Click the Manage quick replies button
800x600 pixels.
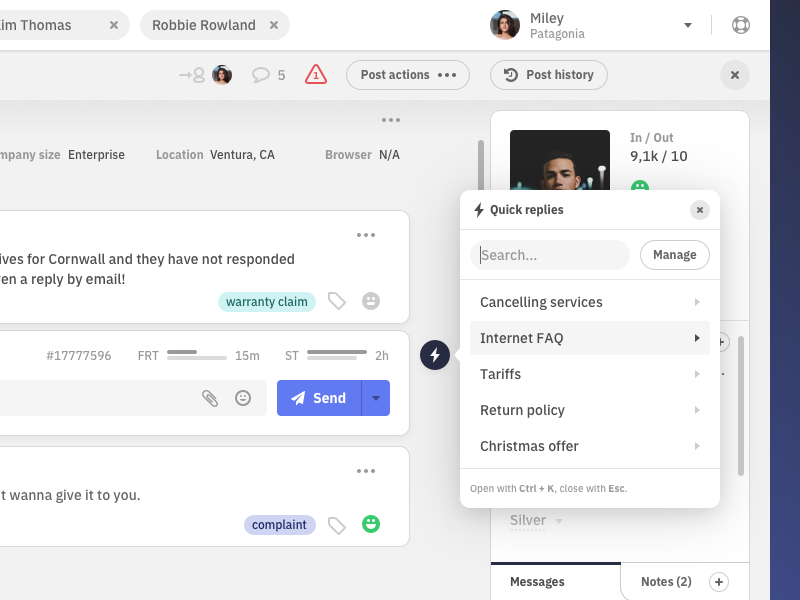[674, 255]
